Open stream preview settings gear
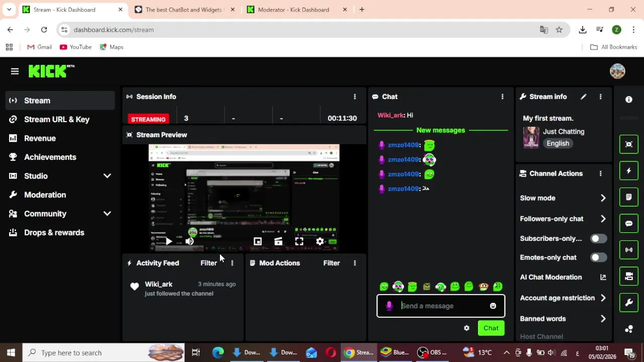 click(320, 242)
